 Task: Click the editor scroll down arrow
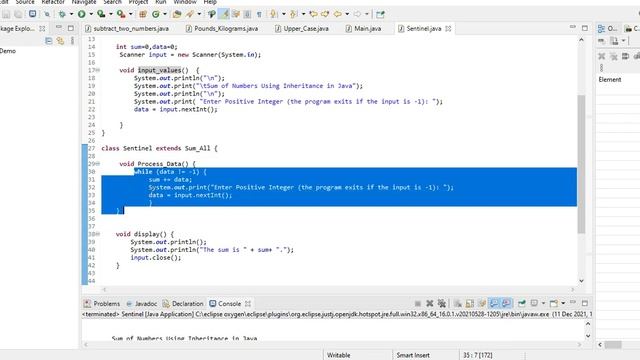[x=582, y=281]
